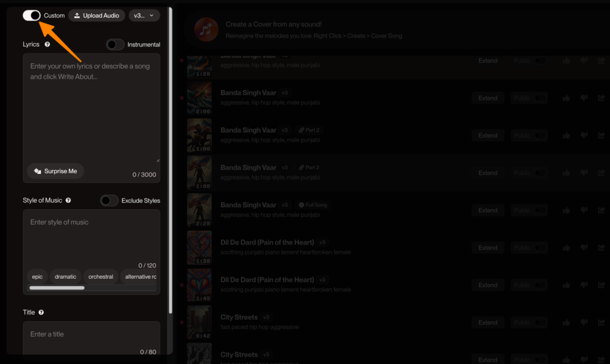This screenshot has width=610, height=364.
Task: Click the Lyrics help question mark icon
Action: tap(47, 45)
